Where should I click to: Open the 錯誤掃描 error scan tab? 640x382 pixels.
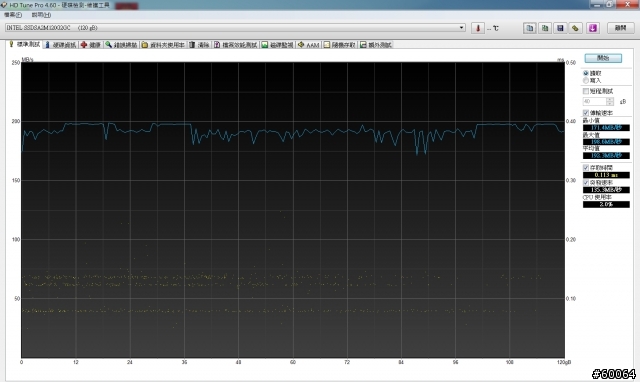tap(121, 45)
